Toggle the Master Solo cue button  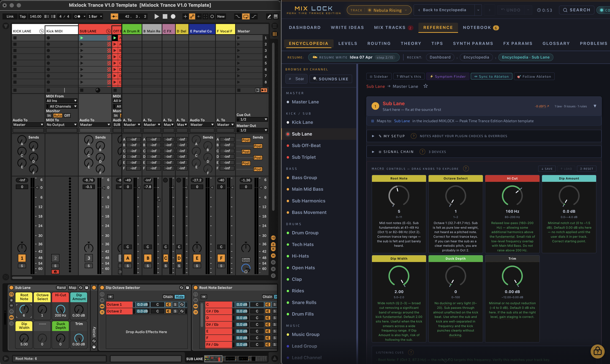pos(246,260)
